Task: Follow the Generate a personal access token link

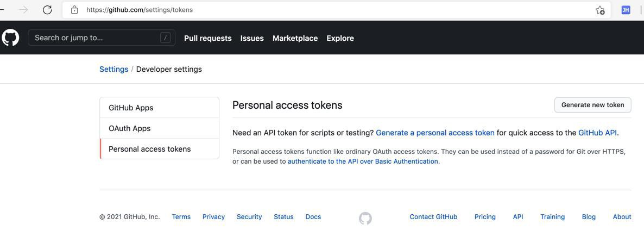Action: pyautogui.click(x=435, y=133)
